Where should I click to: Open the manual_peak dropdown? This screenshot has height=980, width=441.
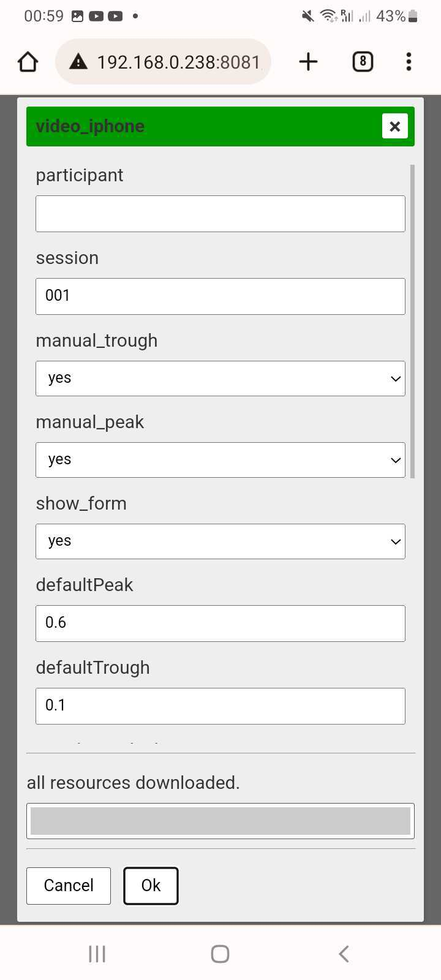click(221, 460)
